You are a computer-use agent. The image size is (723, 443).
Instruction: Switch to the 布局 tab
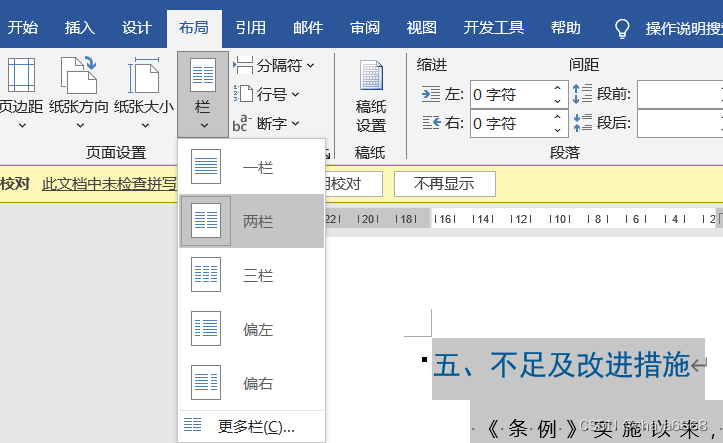coord(194,28)
